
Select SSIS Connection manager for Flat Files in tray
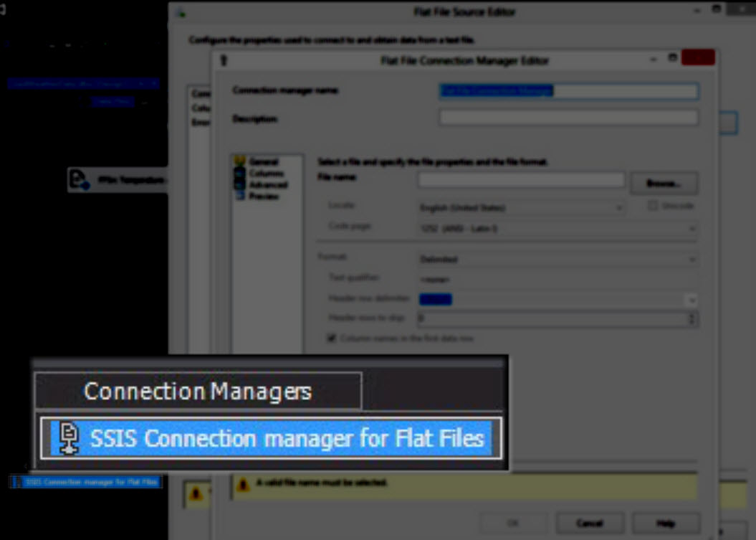[86, 482]
